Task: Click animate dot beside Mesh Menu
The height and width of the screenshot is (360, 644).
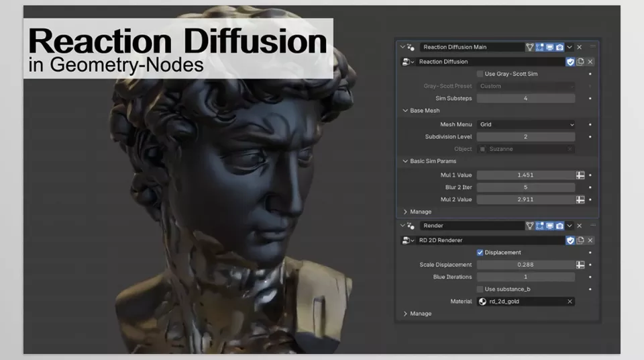Action: pos(590,124)
